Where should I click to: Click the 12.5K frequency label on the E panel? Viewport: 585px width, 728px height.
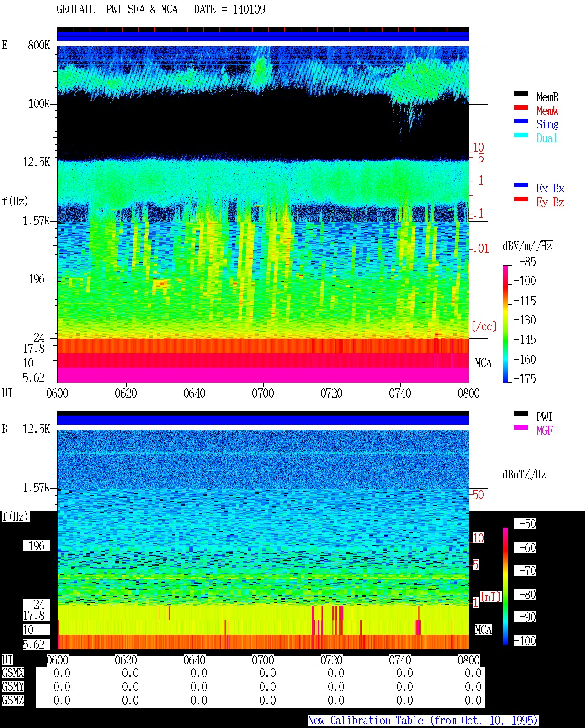pyautogui.click(x=37, y=162)
